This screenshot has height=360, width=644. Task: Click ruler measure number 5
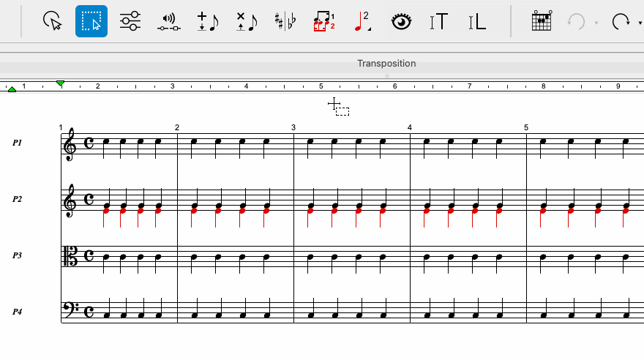321,86
